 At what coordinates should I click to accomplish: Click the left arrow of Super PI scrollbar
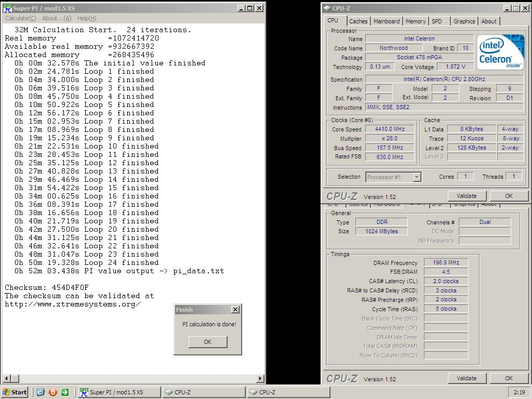coord(6,378)
